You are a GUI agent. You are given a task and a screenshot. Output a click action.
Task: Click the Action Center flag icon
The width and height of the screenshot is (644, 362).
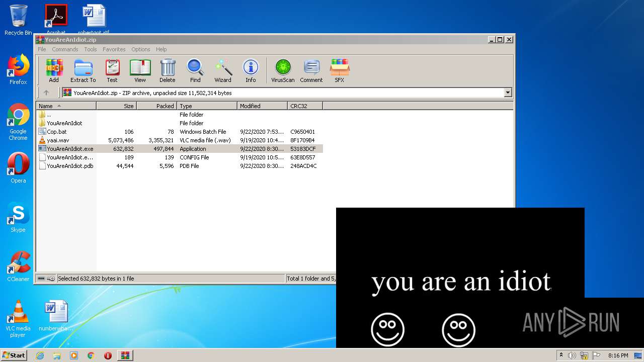tap(596, 355)
